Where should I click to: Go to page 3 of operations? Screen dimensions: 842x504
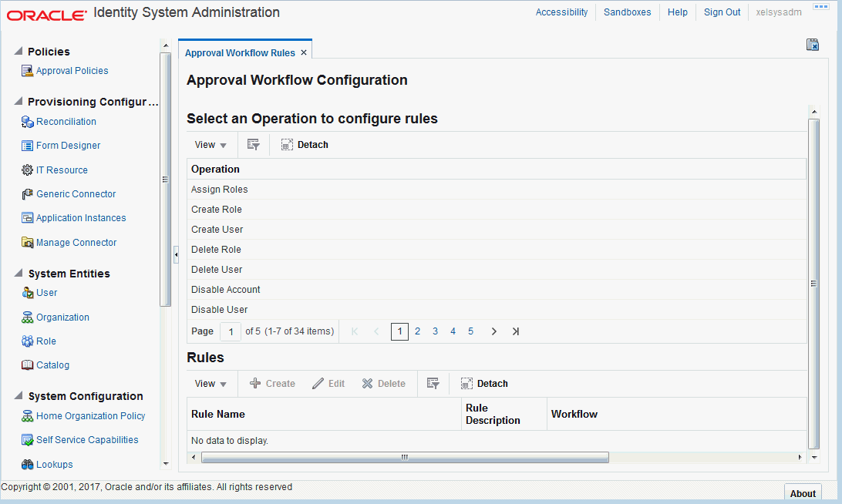(435, 331)
